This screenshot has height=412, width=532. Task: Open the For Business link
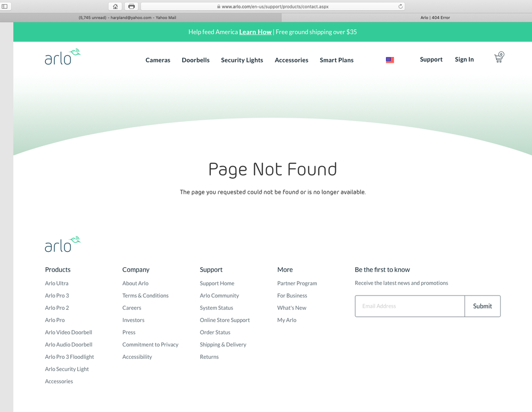click(292, 295)
